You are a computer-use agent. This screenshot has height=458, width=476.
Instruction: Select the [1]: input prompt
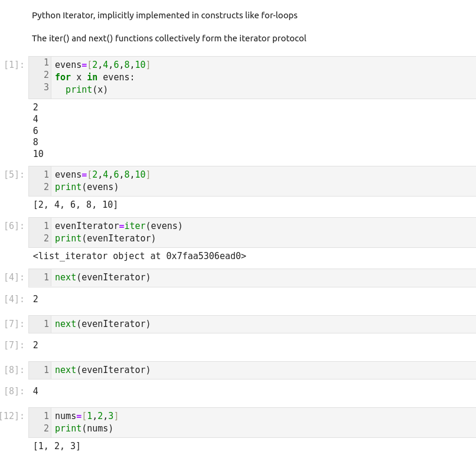(14, 65)
